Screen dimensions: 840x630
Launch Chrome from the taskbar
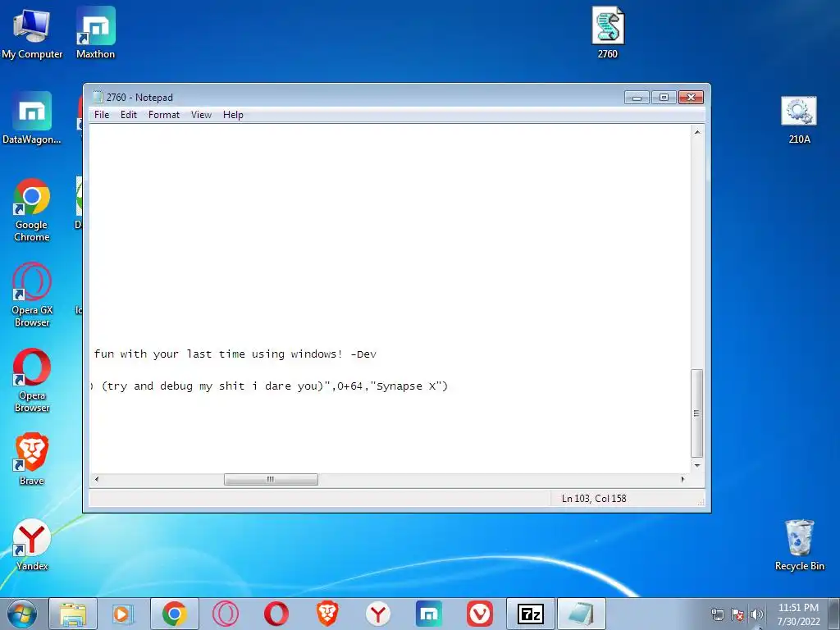174,614
